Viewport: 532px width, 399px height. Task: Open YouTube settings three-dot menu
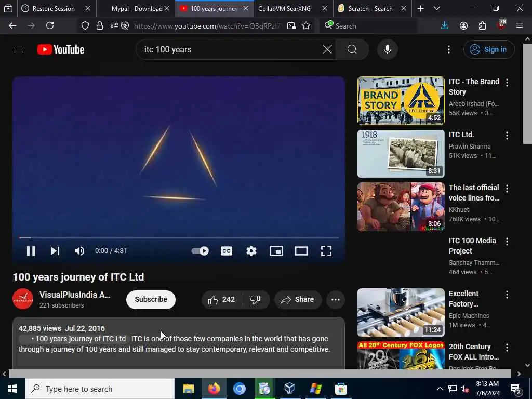pyautogui.click(x=448, y=49)
